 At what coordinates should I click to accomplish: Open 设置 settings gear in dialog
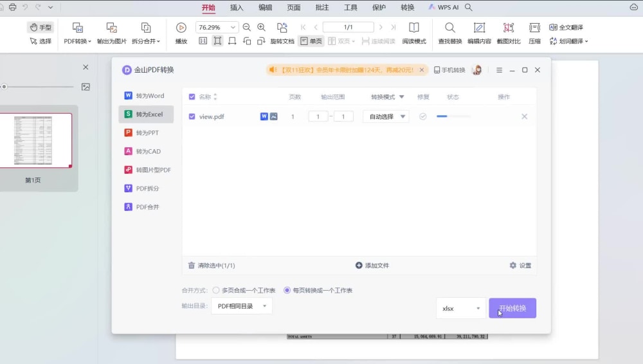click(520, 266)
